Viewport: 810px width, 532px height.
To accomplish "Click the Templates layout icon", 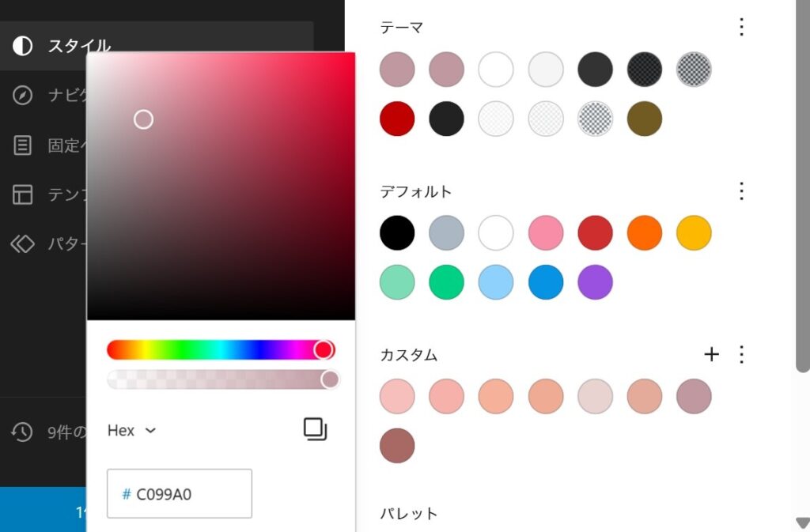I will [x=22, y=194].
